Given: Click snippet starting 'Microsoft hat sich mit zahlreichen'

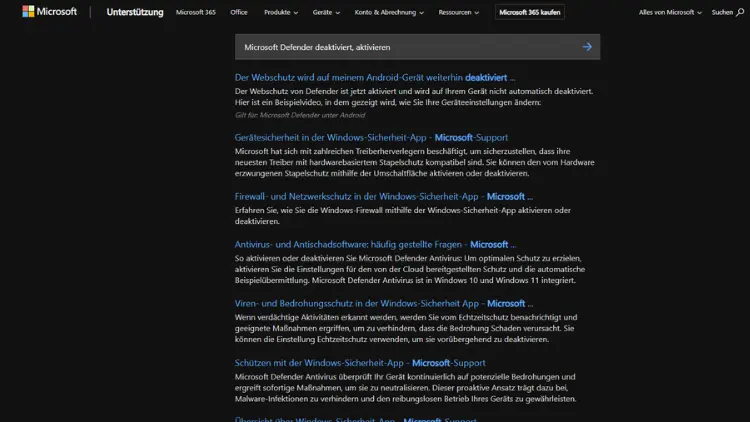Looking at the screenshot, I should pos(414,162).
